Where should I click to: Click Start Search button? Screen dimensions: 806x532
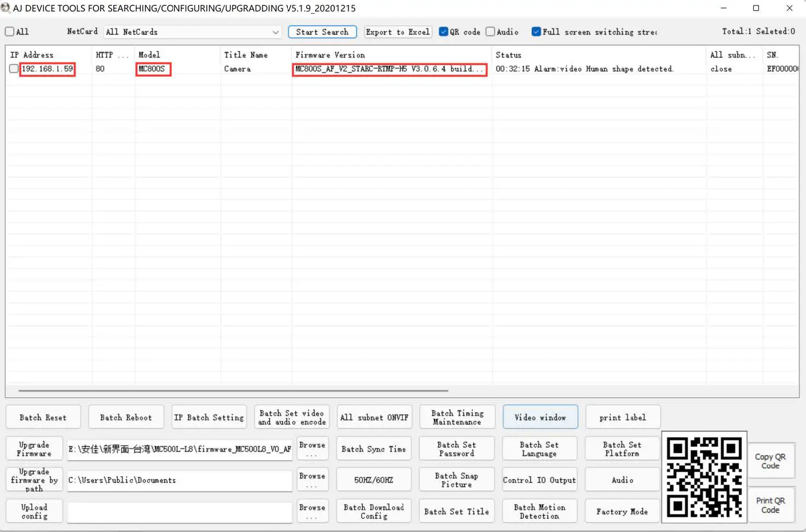click(x=322, y=32)
